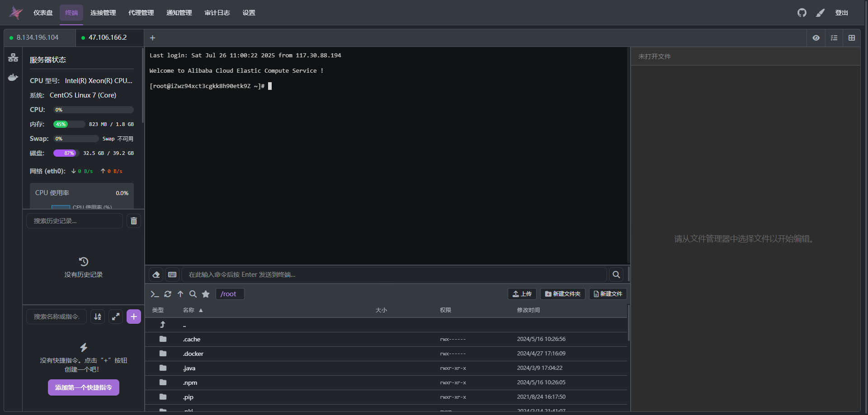The width and height of the screenshot is (868, 415).
Task: Open the Docker panel in the sidebar
Action: point(13,77)
